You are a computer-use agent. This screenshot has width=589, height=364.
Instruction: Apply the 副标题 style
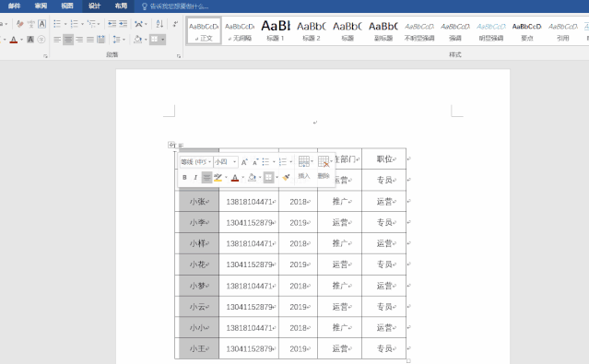point(383,31)
